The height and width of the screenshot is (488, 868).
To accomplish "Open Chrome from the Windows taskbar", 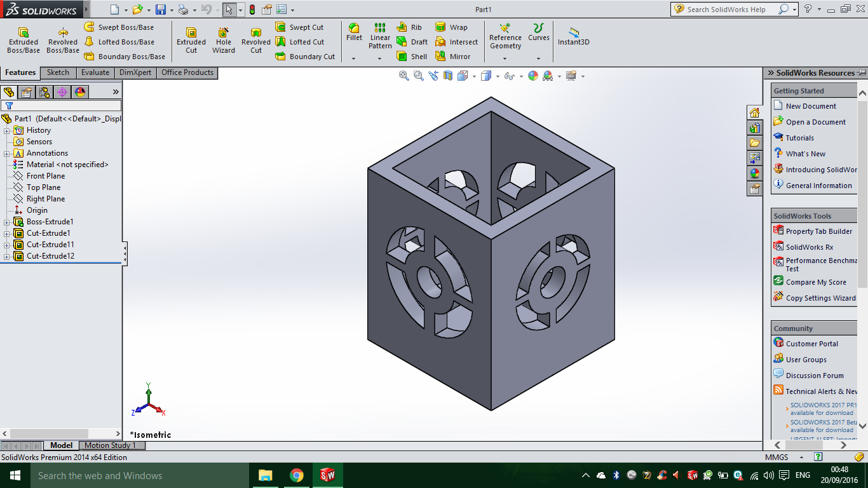I will click(x=296, y=475).
